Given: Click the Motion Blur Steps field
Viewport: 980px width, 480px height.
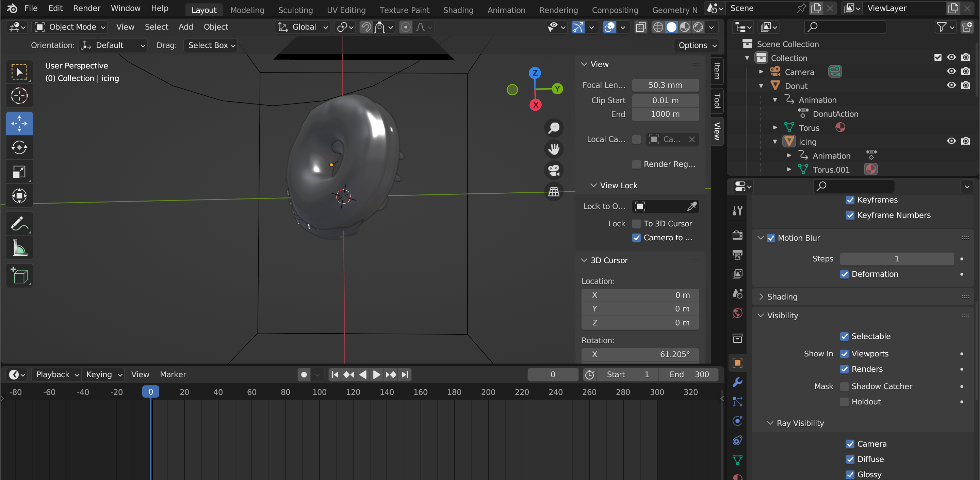Looking at the screenshot, I should [897, 259].
